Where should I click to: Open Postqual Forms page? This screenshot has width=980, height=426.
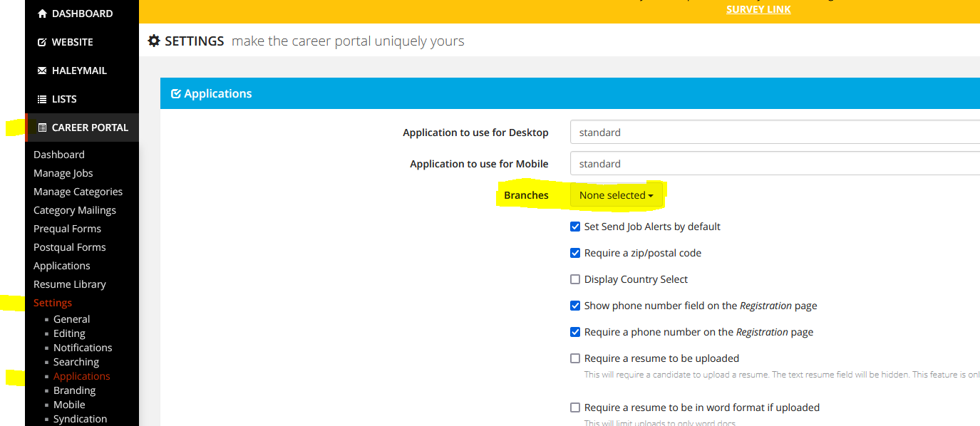click(70, 247)
